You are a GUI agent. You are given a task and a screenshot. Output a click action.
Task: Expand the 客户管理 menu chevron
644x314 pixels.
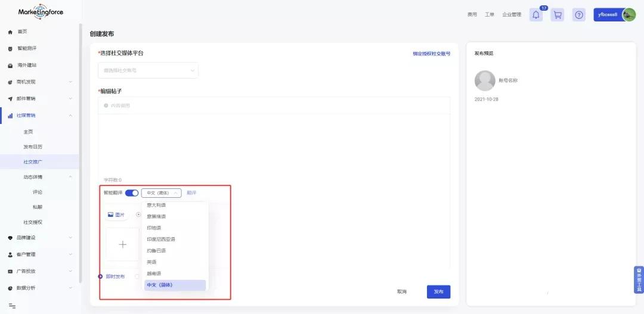70,254
